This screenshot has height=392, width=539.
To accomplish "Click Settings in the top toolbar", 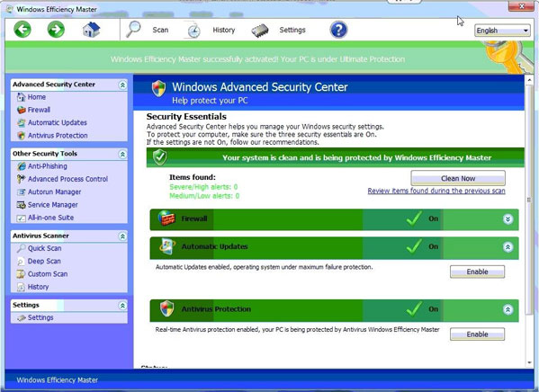I will click(292, 30).
